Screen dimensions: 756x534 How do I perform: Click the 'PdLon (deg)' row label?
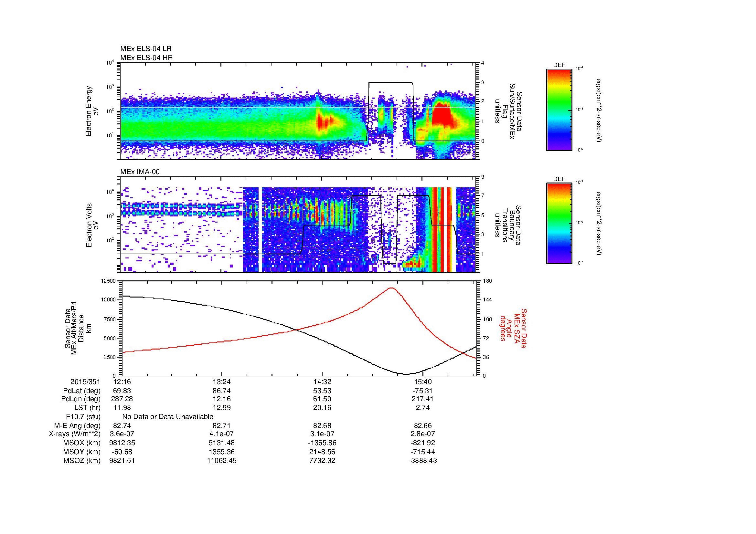(x=81, y=399)
